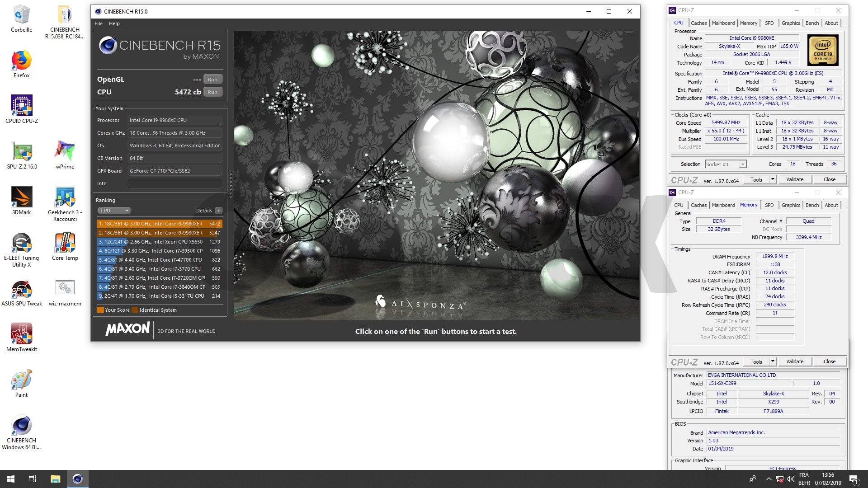Switch to Caches tab in top CPU-Z
868x488 pixels.
click(x=698, y=23)
